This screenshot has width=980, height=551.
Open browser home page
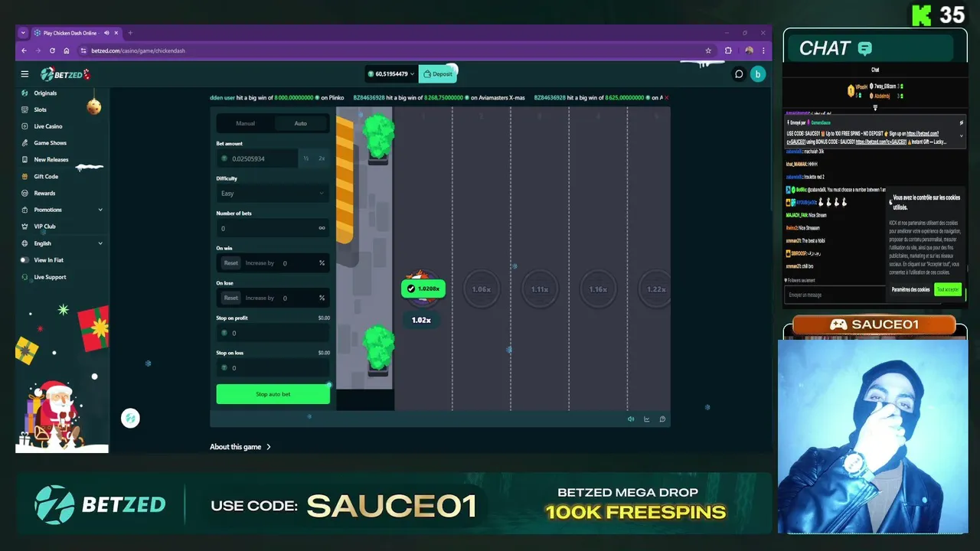(67, 51)
